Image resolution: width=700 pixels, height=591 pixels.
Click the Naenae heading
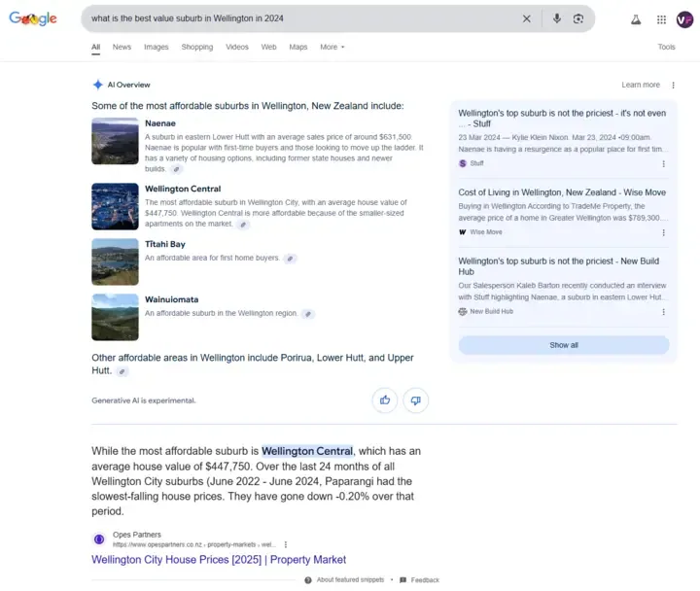[160, 123]
